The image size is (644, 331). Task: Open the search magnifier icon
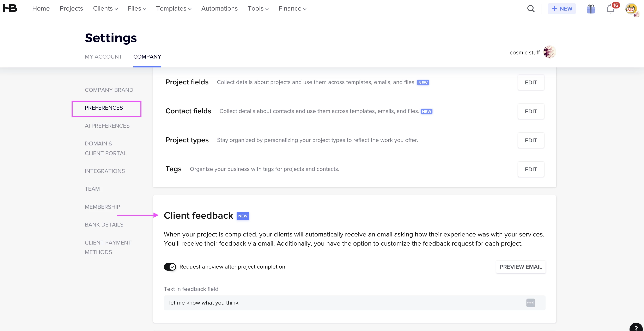pyautogui.click(x=531, y=8)
